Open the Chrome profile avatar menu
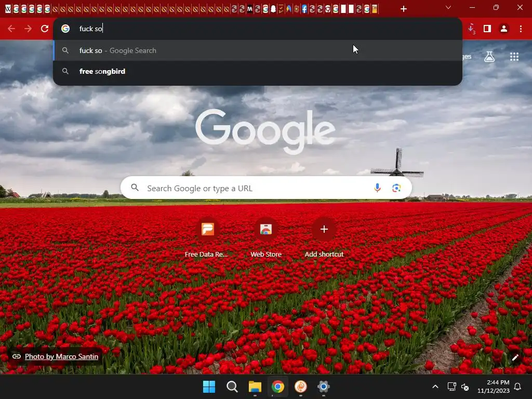 point(504,29)
